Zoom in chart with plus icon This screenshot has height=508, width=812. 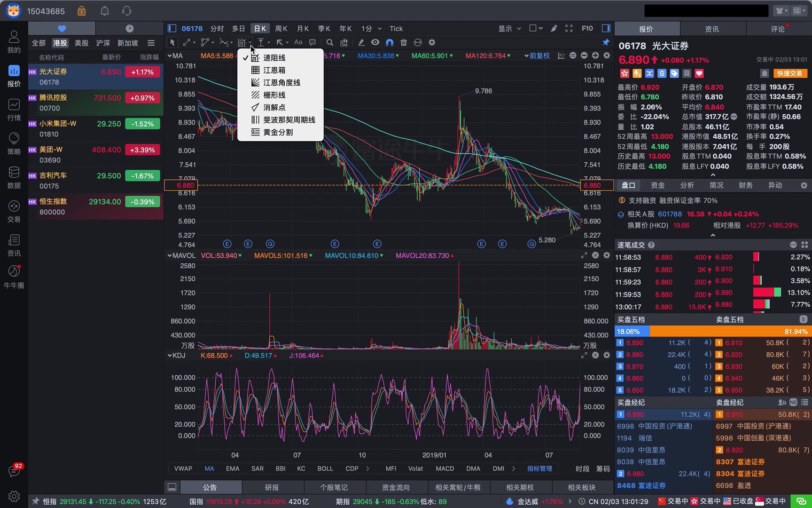pyautogui.click(x=595, y=56)
